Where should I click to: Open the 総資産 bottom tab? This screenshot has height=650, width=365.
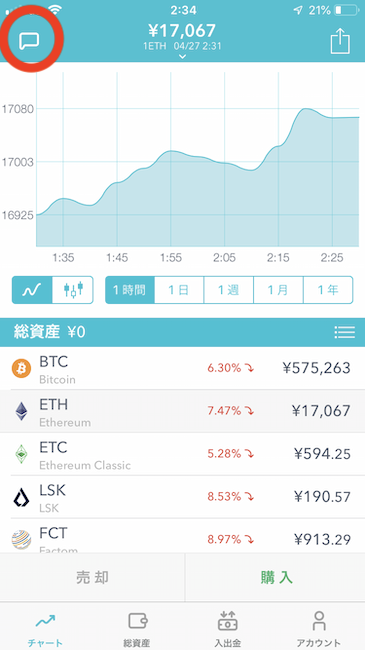pyautogui.click(x=137, y=629)
